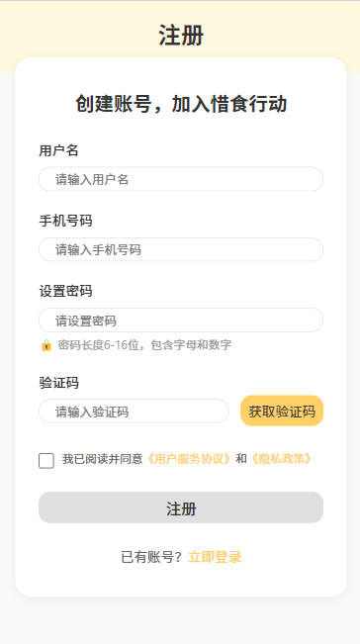
Task: Click the 已有账号？ text
Action: 151,557
